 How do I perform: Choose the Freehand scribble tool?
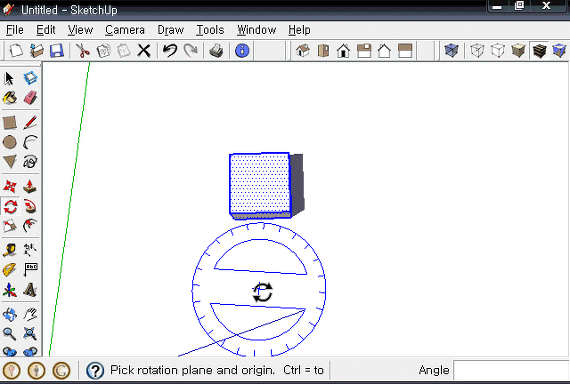[30, 162]
